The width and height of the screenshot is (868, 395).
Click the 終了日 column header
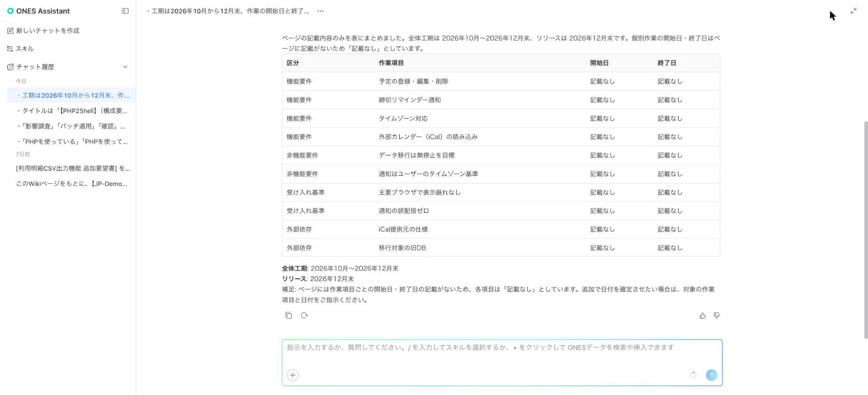(667, 63)
